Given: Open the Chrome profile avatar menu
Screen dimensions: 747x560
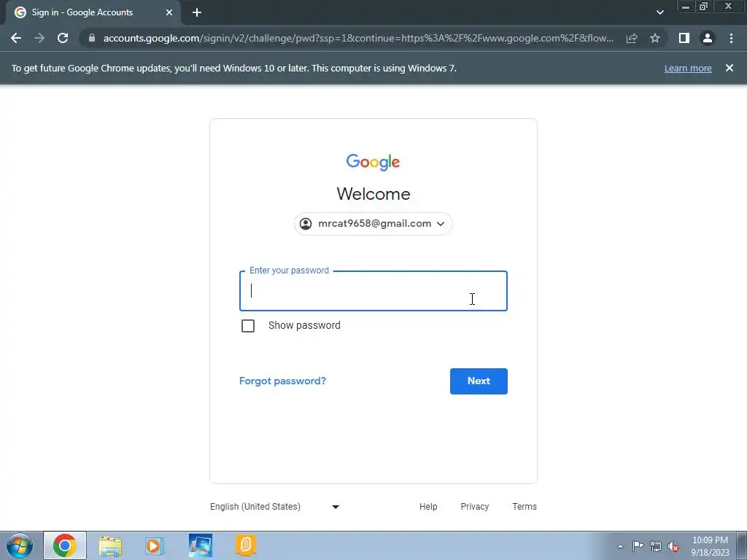Looking at the screenshot, I should point(708,38).
